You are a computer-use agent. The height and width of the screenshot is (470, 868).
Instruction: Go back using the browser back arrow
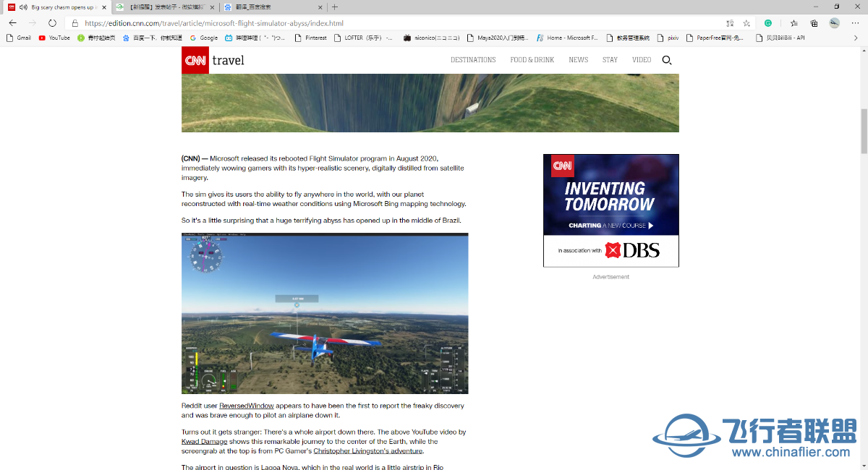tap(13, 23)
